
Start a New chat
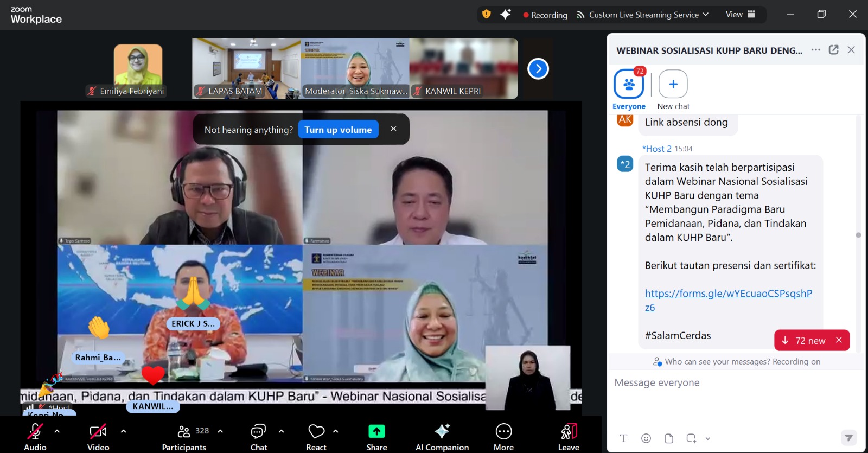click(673, 91)
